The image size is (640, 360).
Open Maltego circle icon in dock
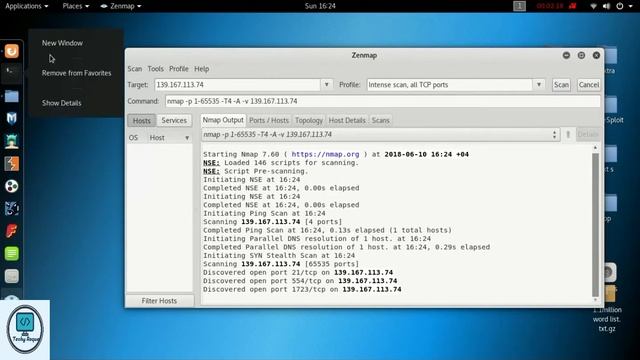click(x=11, y=186)
